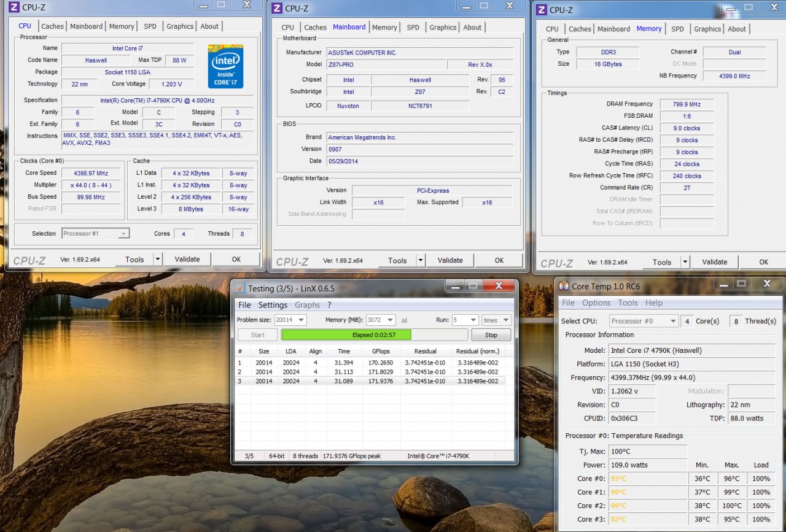Select LinX result row with 170.2650 GFlops

coord(370,363)
